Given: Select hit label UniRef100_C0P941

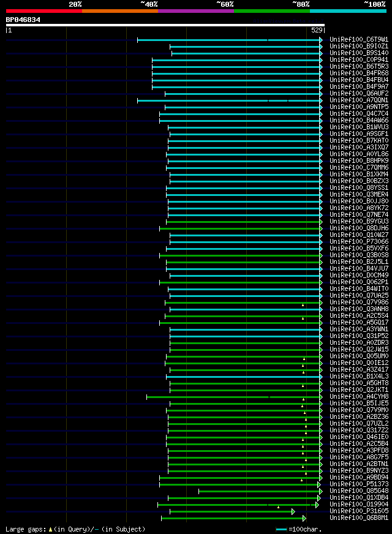Looking at the screenshot, I should (359, 60).
